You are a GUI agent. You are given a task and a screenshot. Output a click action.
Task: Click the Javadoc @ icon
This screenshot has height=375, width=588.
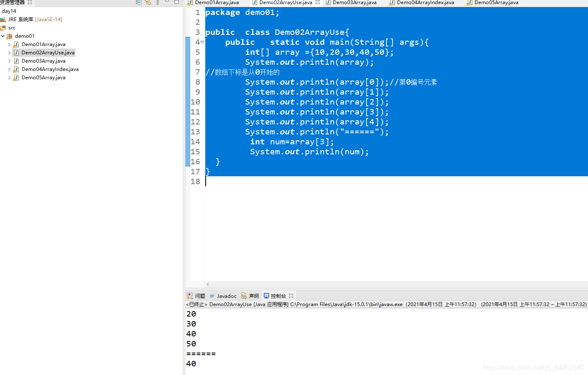point(212,296)
